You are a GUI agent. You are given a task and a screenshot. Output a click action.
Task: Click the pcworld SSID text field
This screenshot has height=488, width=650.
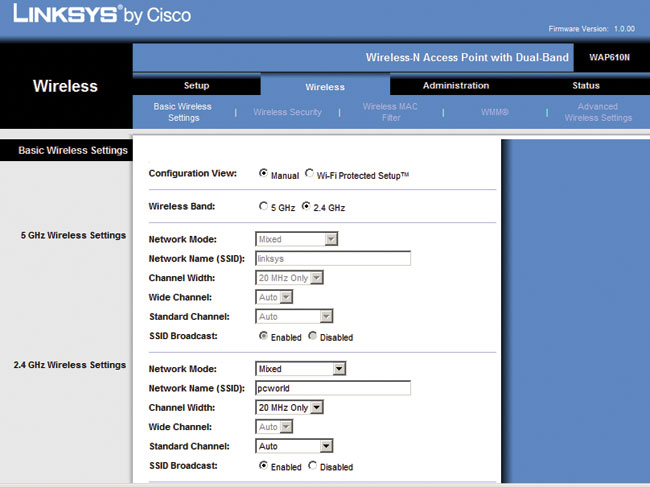[333, 388]
